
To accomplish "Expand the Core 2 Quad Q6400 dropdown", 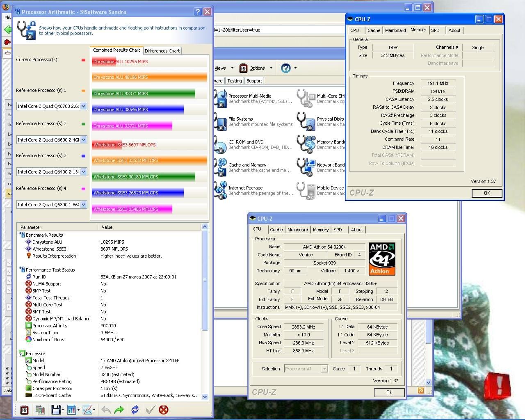I will click(84, 172).
